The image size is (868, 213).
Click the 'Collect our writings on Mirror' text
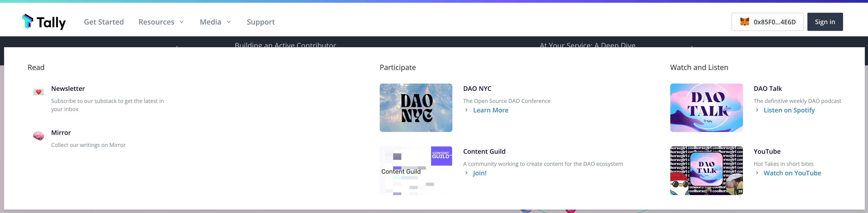(88, 145)
